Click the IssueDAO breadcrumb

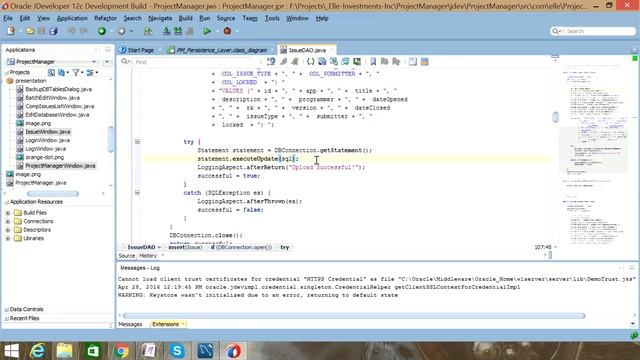click(x=141, y=247)
